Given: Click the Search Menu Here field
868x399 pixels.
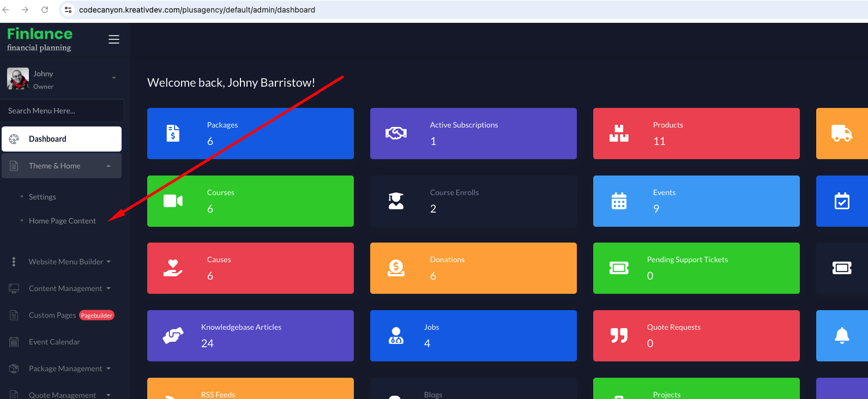Looking at the screenshot, I should [x=62, y=111].
